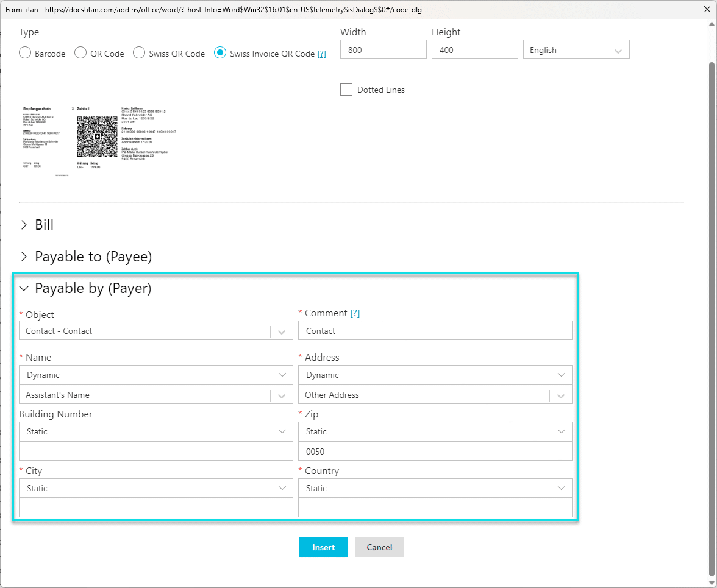Click the Cancel button
The width and height of the screenshot is (717, 588).
pos(379,547)
